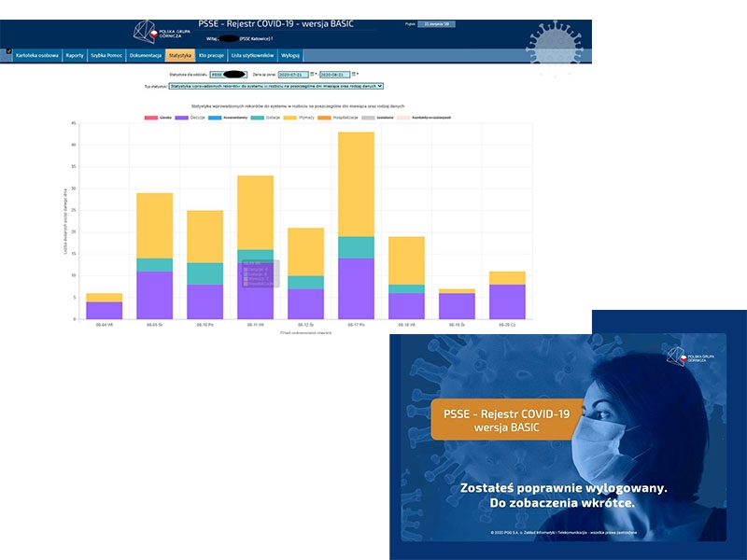Click the yellow segment of the 08-11 Wt bar

click(256, 213)
